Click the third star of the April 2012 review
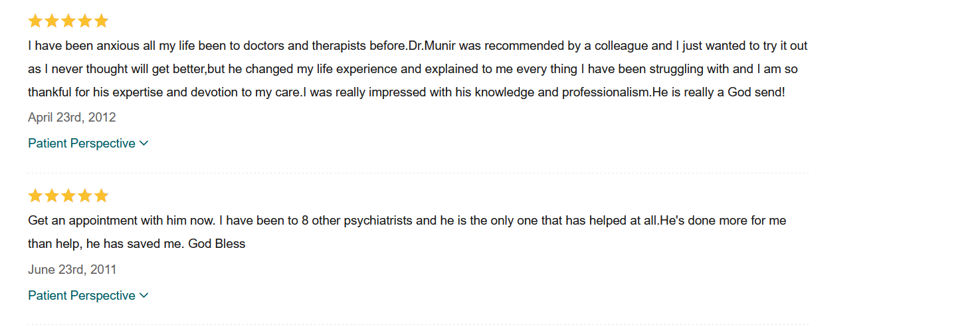This screenshot has height=327, width=980. tap(68, 21)
